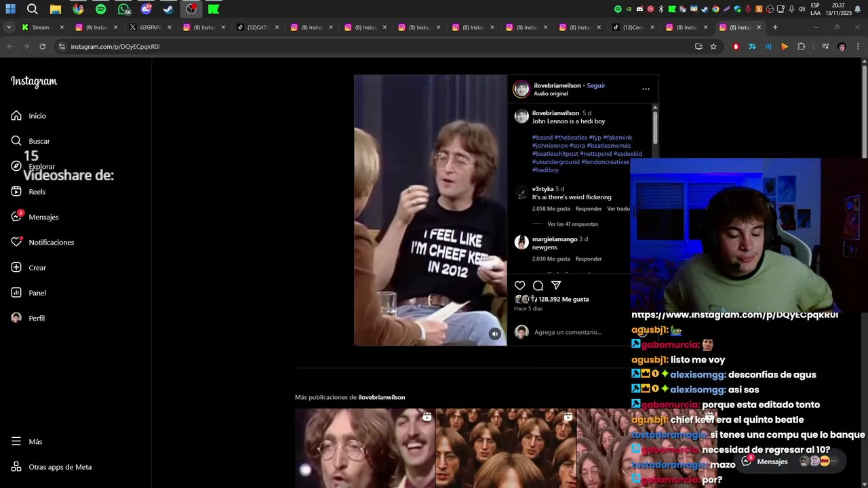Open the Crear new post option
Viewport: 868px width, 488px height.
point(28,268)
